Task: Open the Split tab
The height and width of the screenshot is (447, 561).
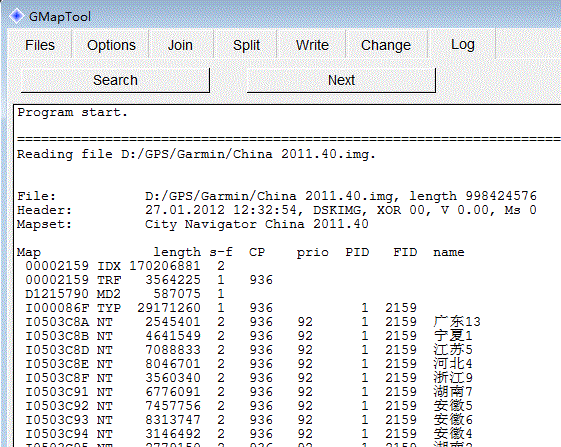Action: click(246, 45)
